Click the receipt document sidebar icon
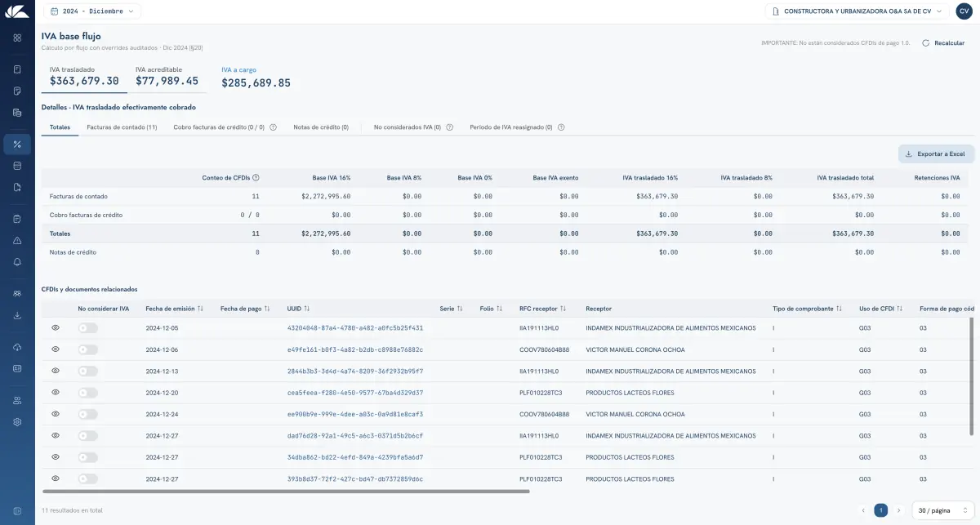Screen dimensions: 980x525 [x=17, y=69]
